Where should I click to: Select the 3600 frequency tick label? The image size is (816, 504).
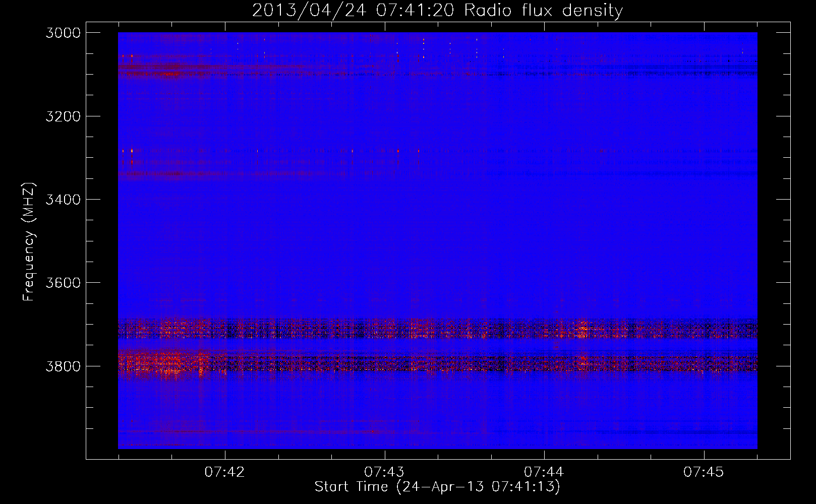(x=63, y=283)
